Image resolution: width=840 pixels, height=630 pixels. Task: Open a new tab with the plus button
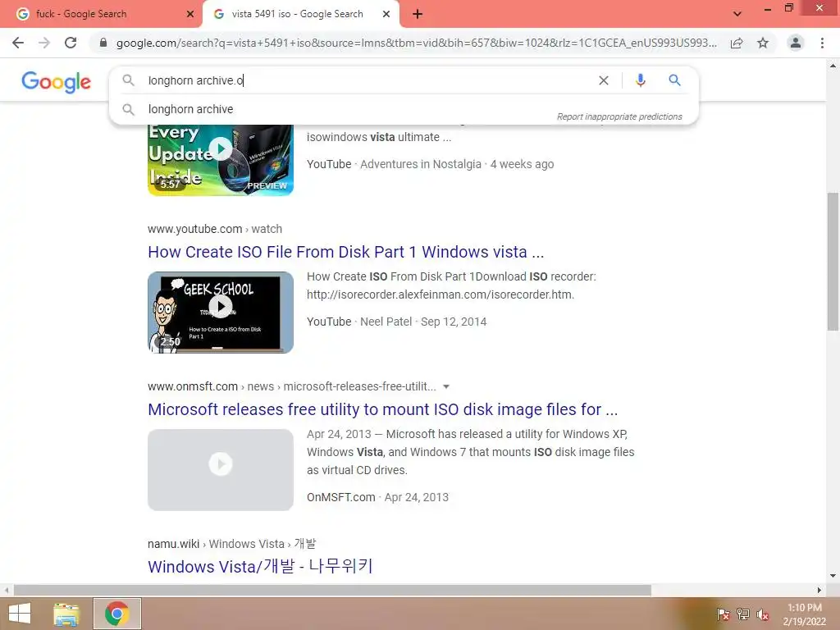(418, 14)
